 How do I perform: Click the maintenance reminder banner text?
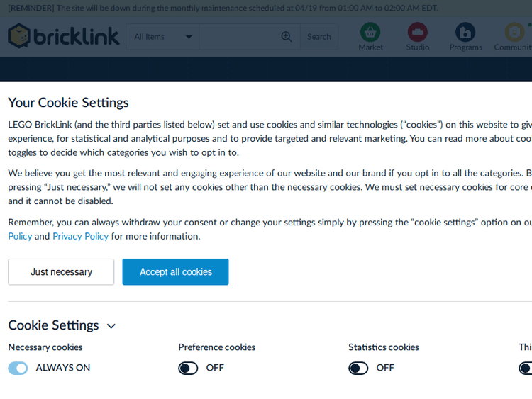[223, 9]
